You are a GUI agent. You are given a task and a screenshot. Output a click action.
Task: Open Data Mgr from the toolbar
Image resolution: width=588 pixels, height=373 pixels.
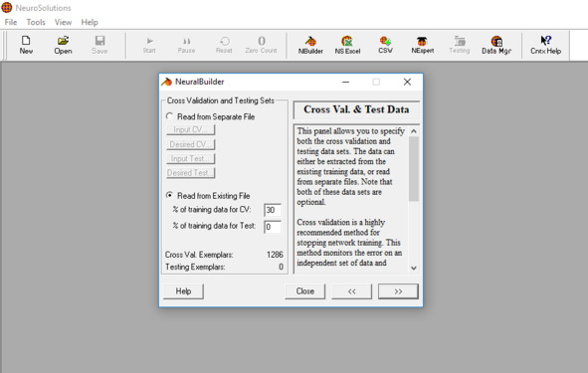click(x=496, y=45)
